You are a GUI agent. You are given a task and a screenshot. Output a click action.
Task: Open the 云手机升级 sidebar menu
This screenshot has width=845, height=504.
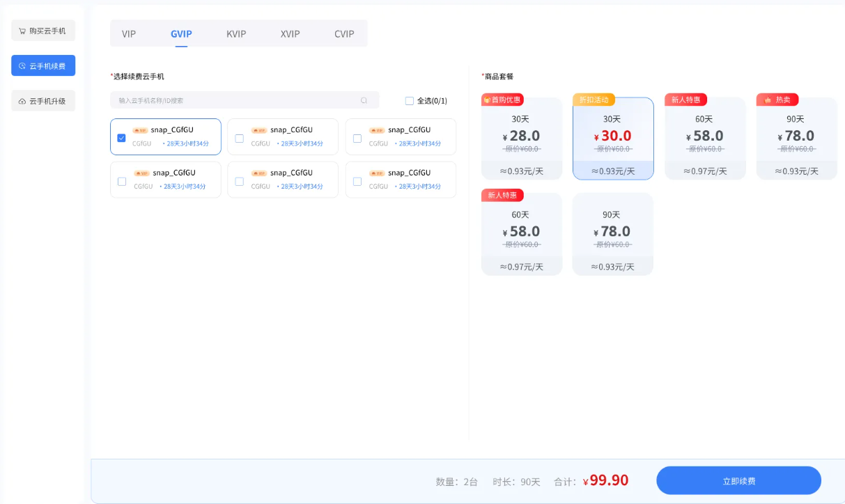43,101
